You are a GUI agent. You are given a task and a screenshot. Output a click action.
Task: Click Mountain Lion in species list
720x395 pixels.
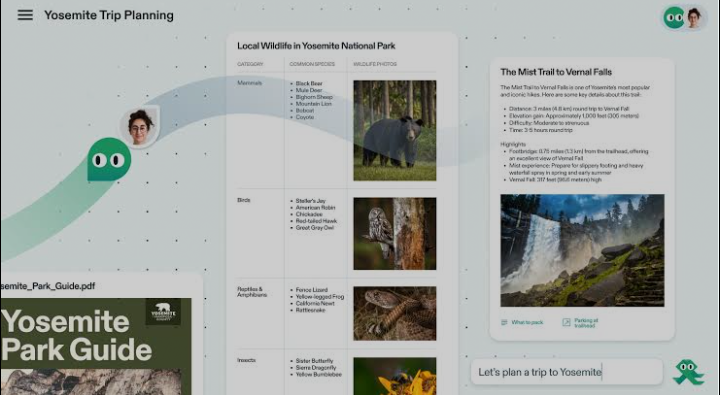click(x=314, y=104)
